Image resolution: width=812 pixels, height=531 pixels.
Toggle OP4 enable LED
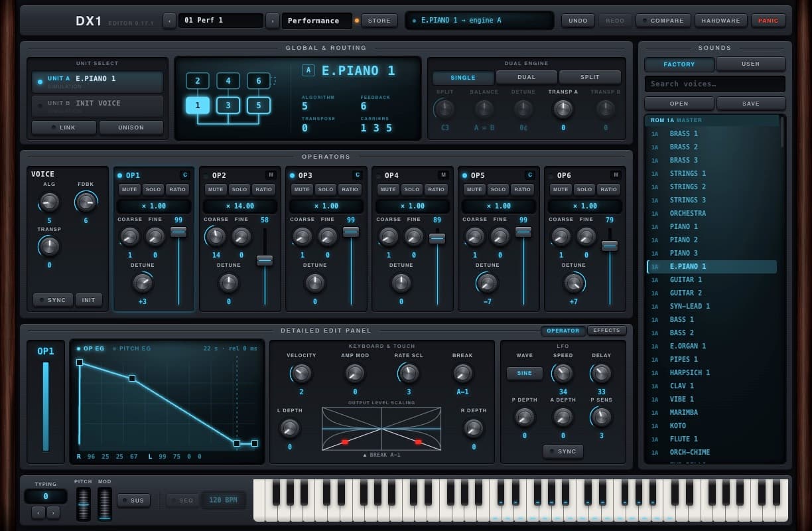click(379, 175)
